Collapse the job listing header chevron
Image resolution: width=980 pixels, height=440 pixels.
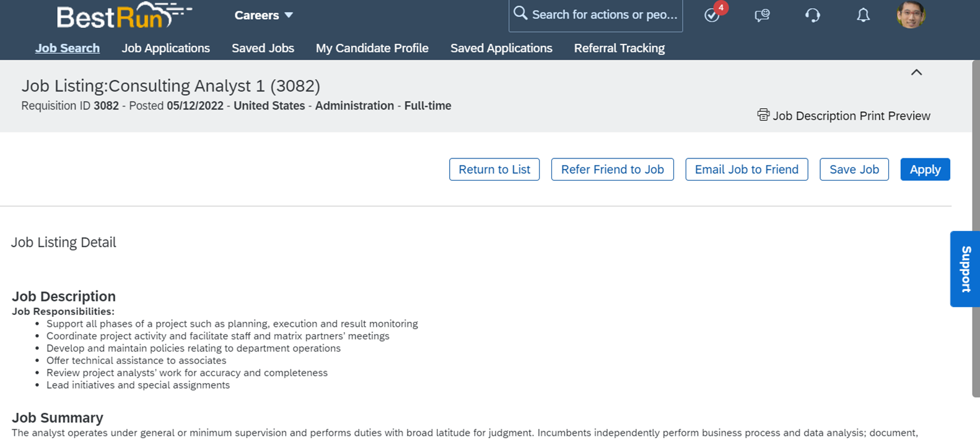pyautogui.click(x=916, y=72)
